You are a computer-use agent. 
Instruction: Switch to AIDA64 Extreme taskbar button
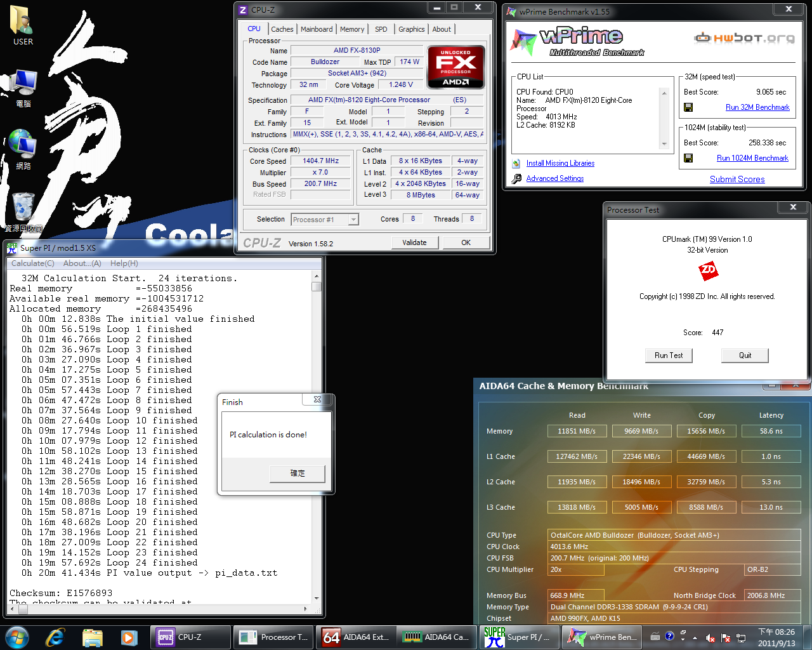click(356, 637)
